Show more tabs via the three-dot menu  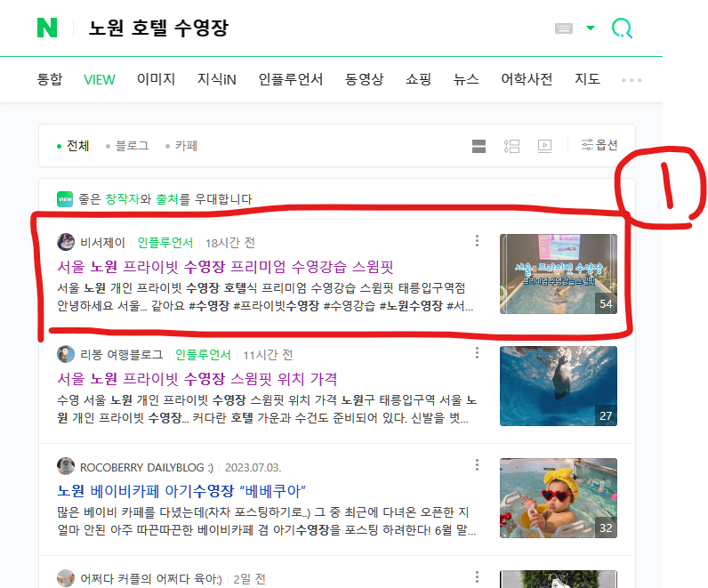tap(632, 80)
